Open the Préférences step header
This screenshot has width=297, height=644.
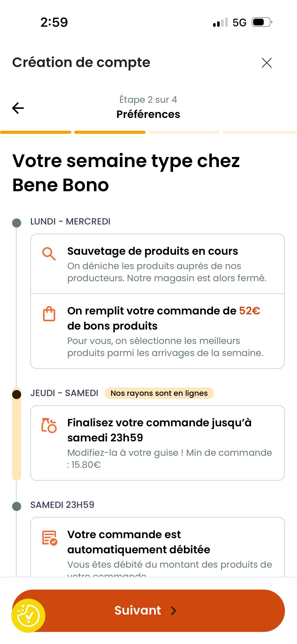[x=148, y=114]
